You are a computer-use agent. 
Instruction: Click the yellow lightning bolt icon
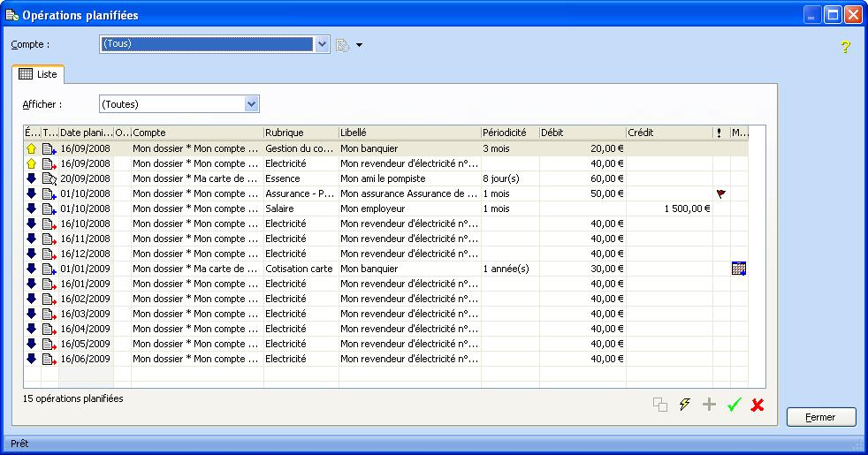[x=685, y=405]
